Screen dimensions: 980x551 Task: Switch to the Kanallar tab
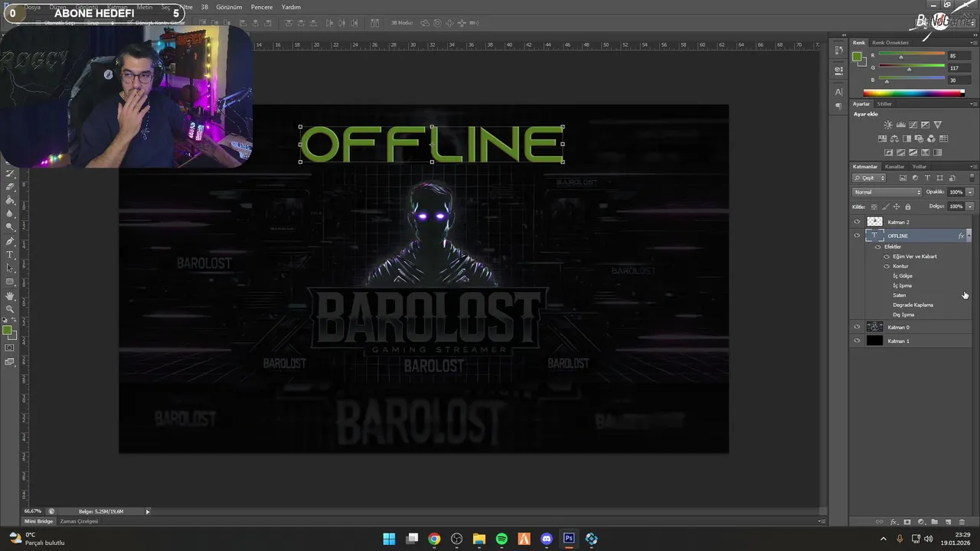click(894, 167)
